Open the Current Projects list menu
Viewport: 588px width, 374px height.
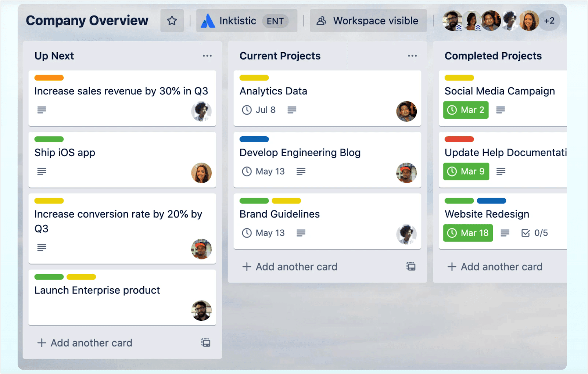point(412,56)
